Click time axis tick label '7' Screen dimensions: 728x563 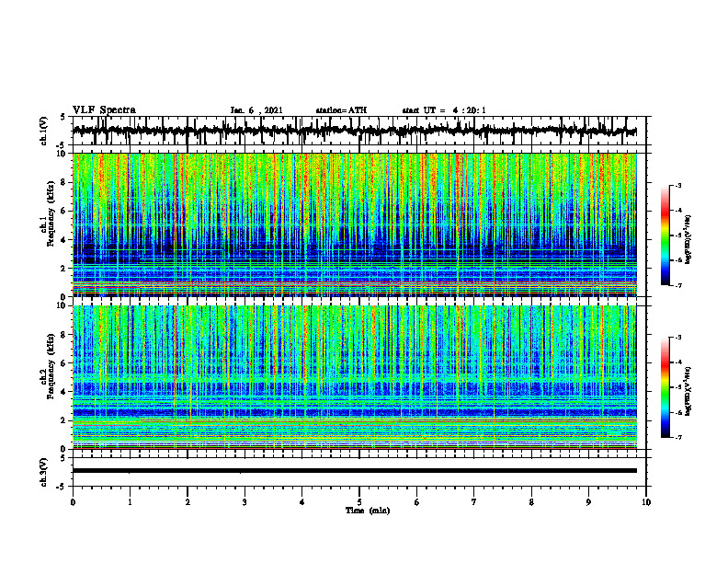coord(474,502)
